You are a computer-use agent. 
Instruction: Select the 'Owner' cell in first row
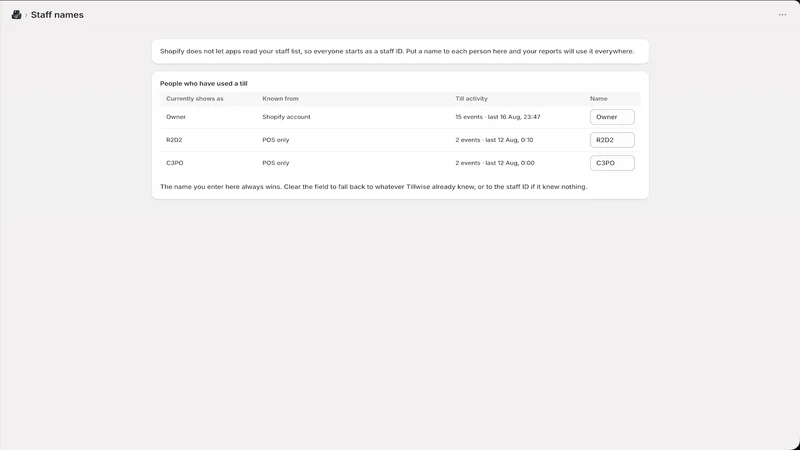click(x=176, y=117)
